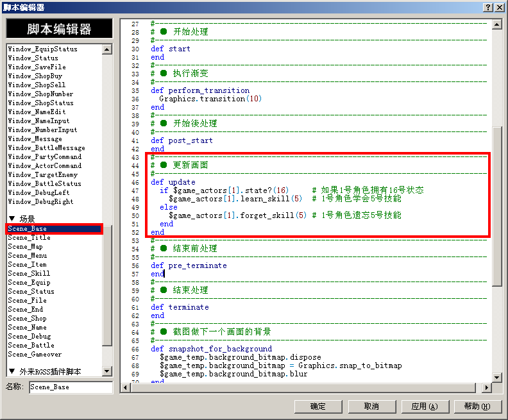Click the code editor scroll-left arrow
The width and height of the screenshot is (508, 420).
point(126,387)
